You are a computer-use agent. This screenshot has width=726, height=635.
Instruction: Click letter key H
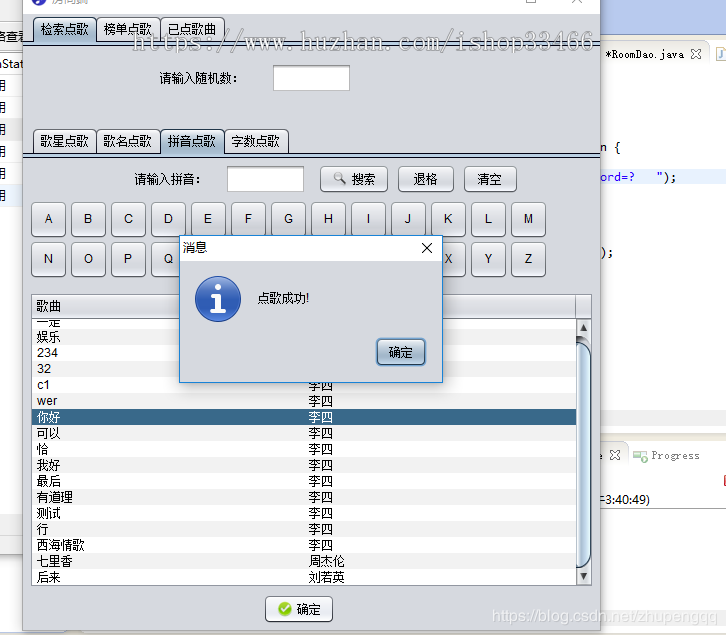(328, 219)
